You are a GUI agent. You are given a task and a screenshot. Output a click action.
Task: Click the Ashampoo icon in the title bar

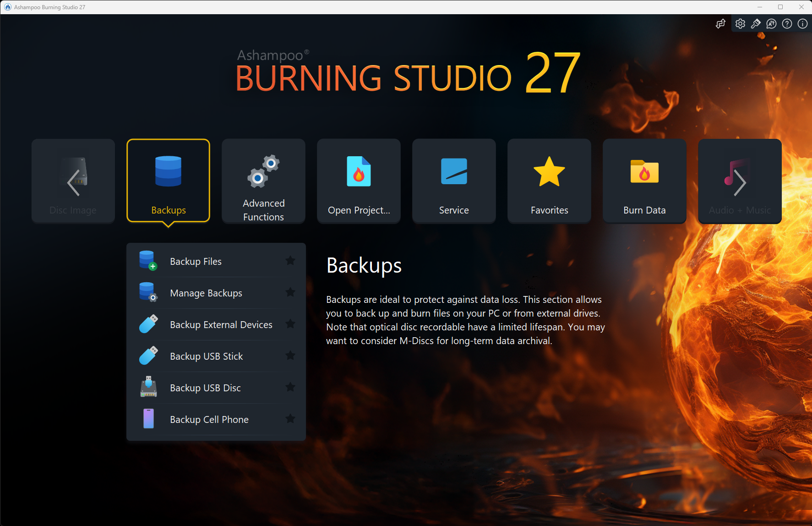7,7
